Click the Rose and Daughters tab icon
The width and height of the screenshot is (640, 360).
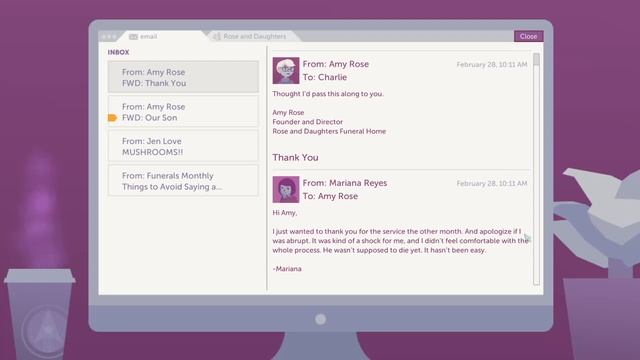[217, 36]
